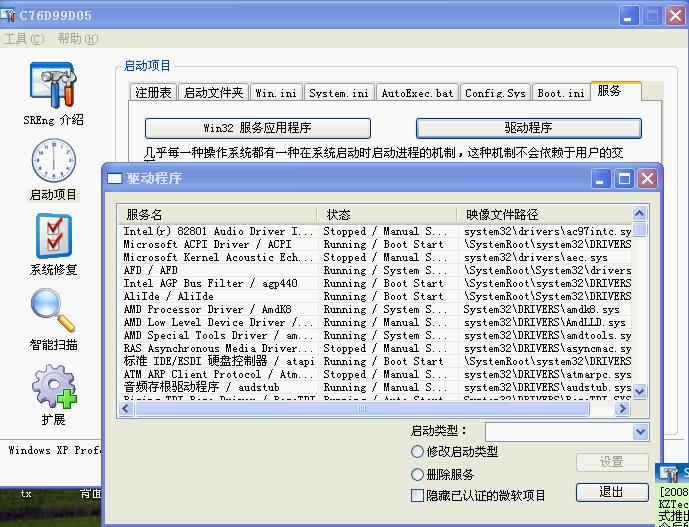Select the 音频存根驱动程序 / audstub row
Viewport: 689px width, 527px height.
pyautogui.click(x=375, y=387)
